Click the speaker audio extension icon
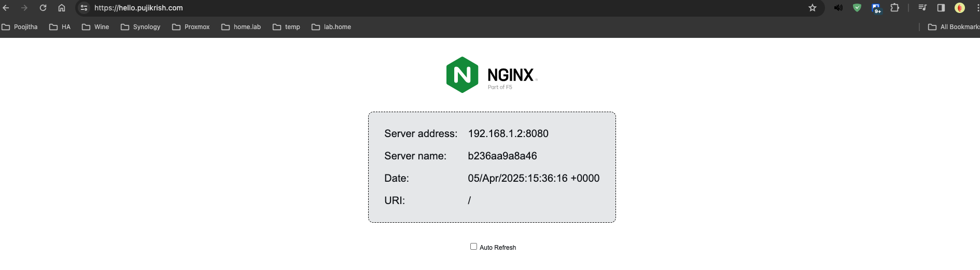This screenshot has width=980, height=270. pos(838,8)
